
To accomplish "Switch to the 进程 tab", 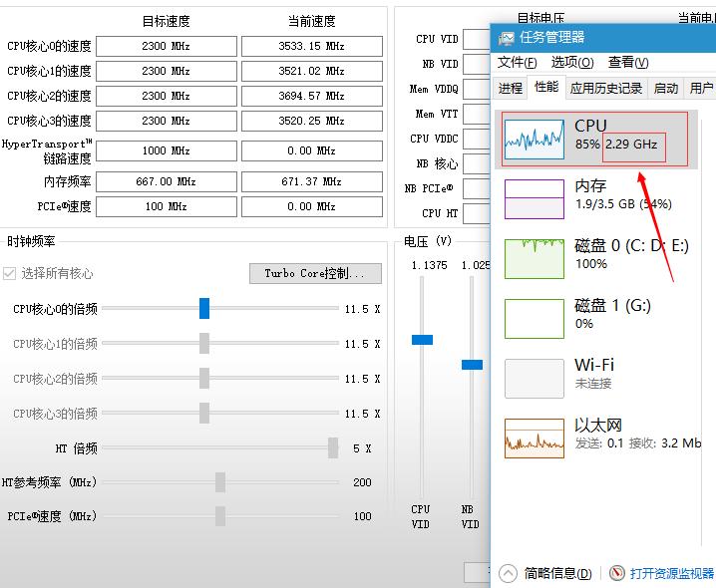I will click(510, 88).
